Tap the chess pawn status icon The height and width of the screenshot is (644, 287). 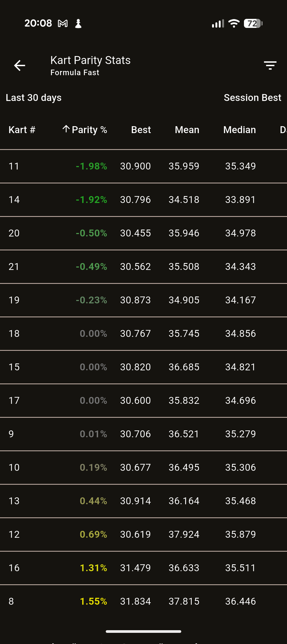click(x=78, y=24)
